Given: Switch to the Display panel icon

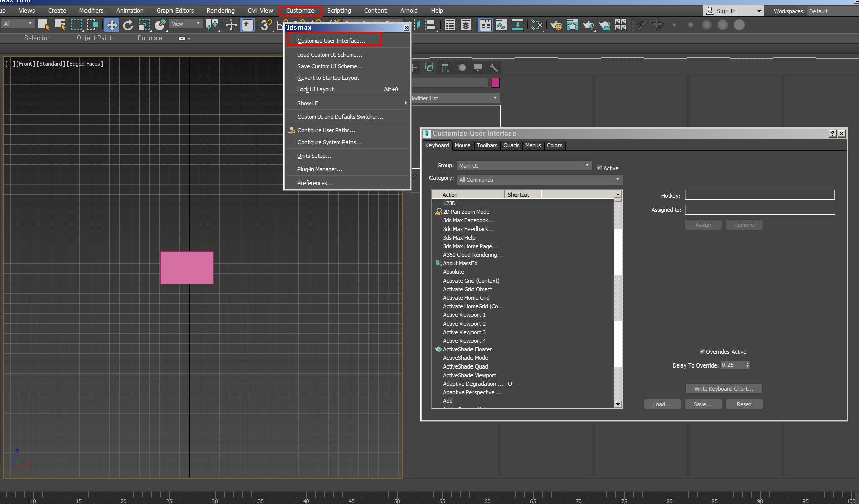Looking at the screenshot, I should point(478,67).
